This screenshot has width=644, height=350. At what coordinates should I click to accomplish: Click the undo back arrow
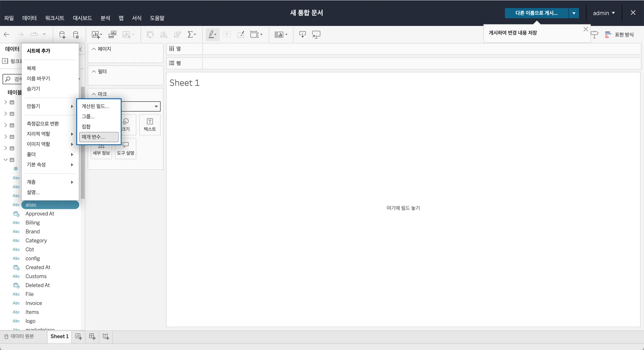7,35
